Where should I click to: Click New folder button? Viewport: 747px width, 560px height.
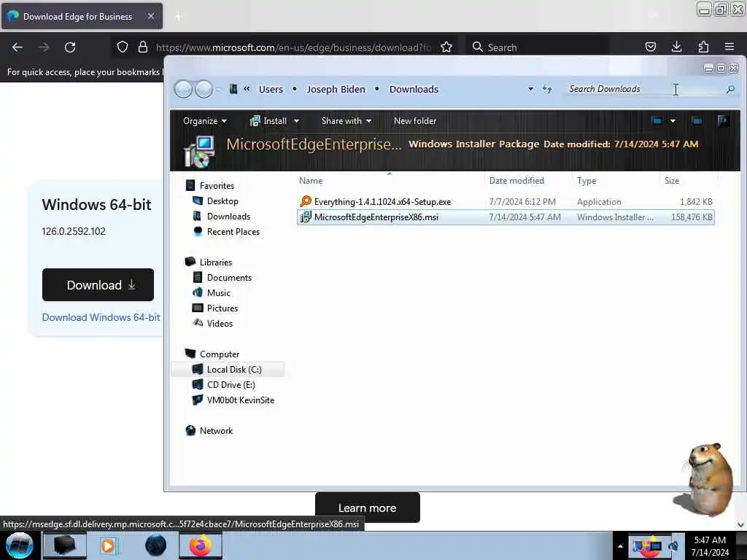pyautogui.click(x=415, y=121)
